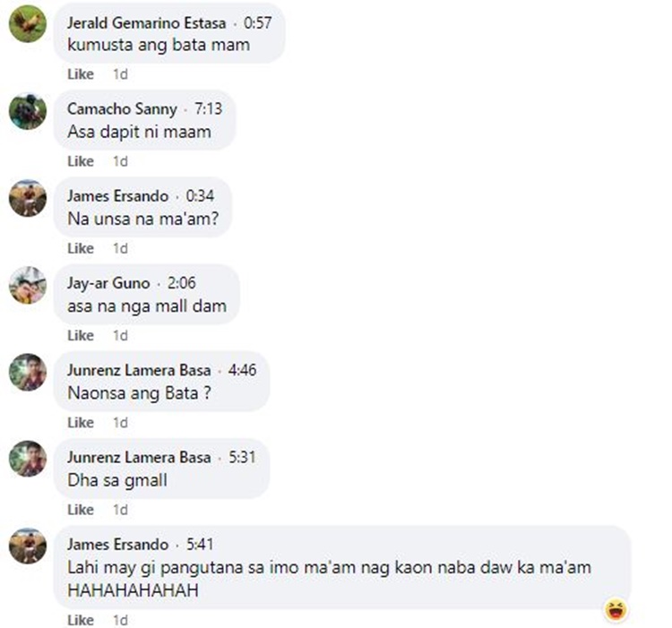Screen dimensions: 672x628
Task: Open Jerald Gemarino Estasa's rooster avatar
Action: coord(28,24)
